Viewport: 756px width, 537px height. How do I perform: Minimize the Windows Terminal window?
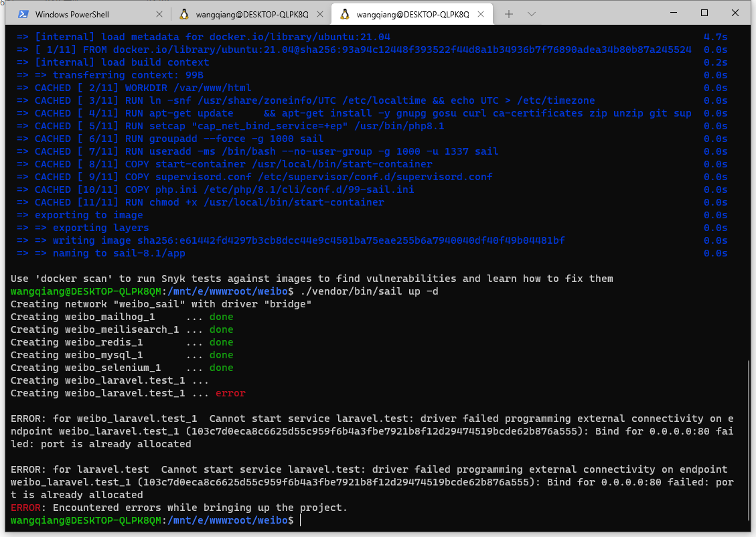(x=674, y=13)
